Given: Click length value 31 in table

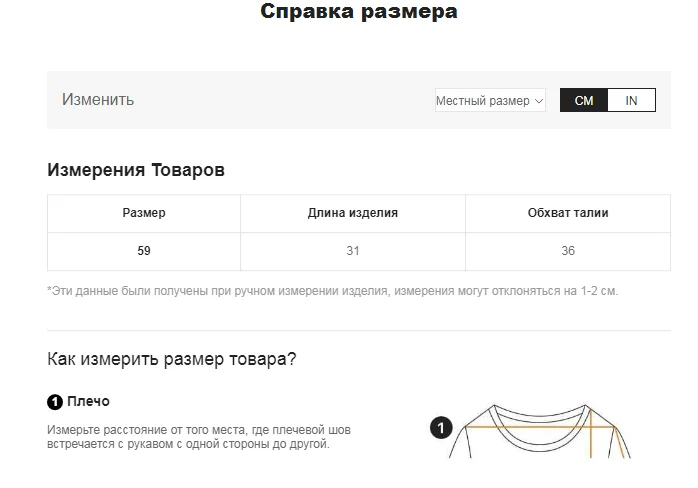Looking at the screenshot, I should [353, 251].
